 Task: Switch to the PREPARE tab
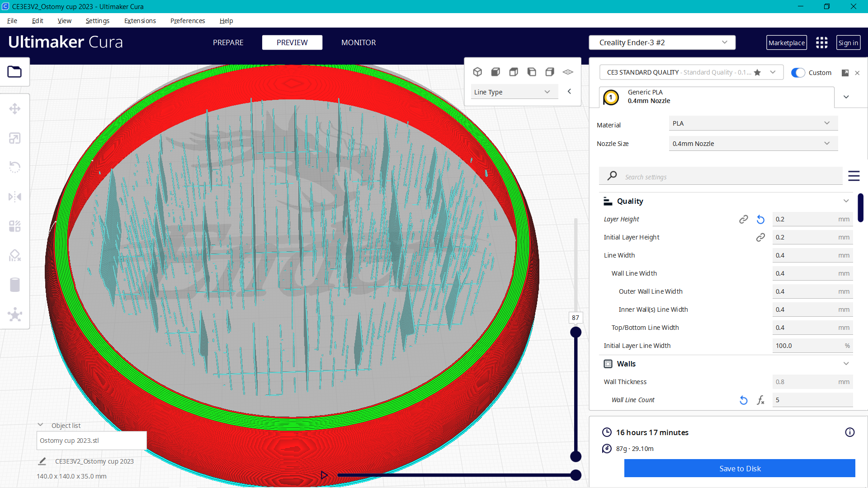(228, 42)
